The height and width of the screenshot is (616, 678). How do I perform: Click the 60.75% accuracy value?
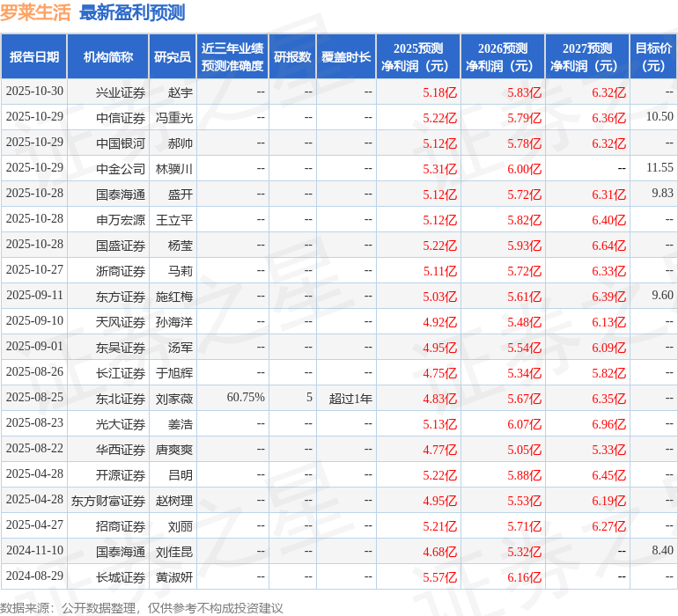(246, 398)
